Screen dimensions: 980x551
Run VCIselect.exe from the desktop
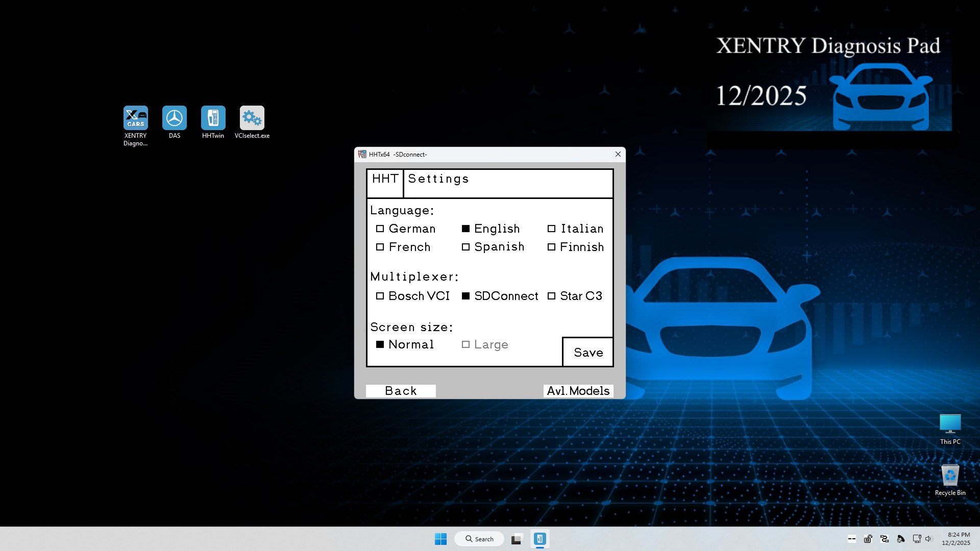point(252,118)
